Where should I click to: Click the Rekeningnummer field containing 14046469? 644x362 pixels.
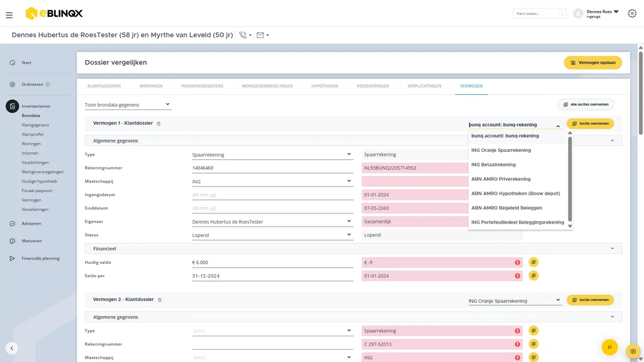click(x=272, y=168)
